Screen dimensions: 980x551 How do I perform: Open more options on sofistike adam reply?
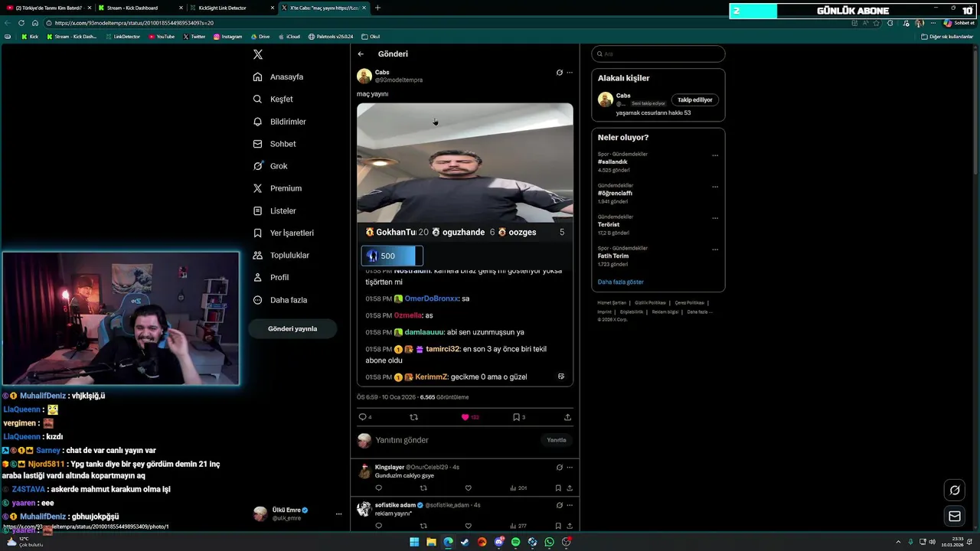[x=569, y=505]
